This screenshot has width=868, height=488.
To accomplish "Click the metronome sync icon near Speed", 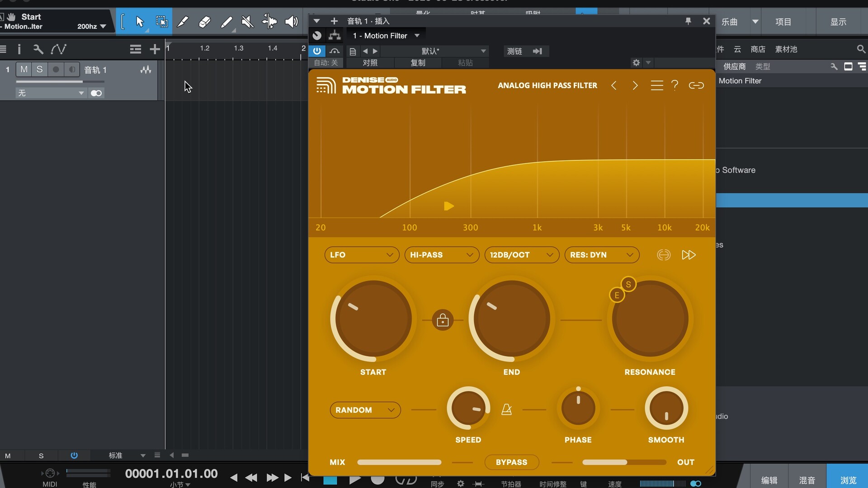I will tap(506, 409).
